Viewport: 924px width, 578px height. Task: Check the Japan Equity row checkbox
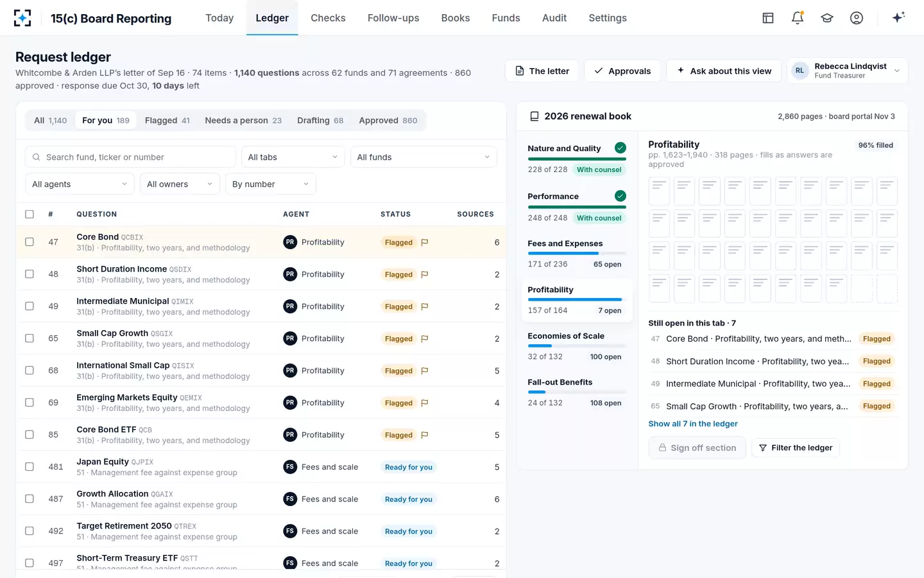[x=30, y=467]
